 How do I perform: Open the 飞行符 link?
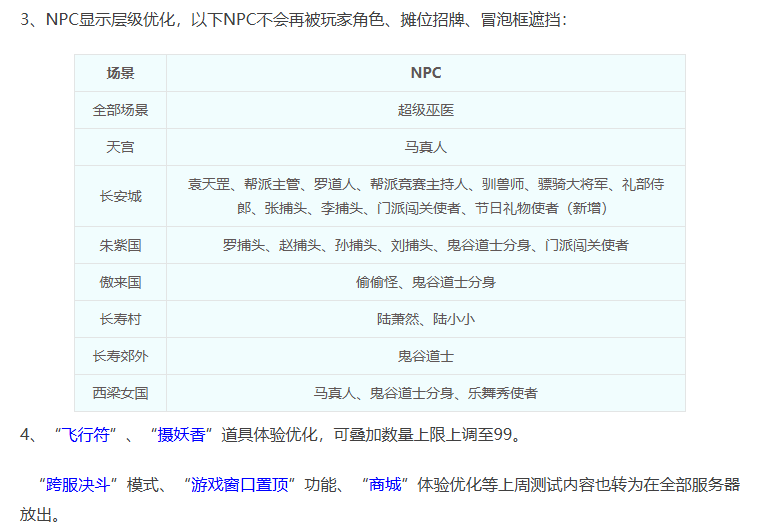click(x=86, y=434)
